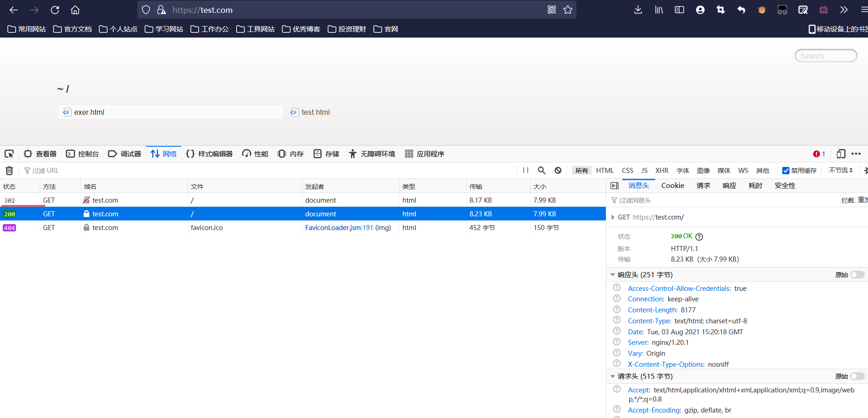Open the downloads panel
This screenshot has height=418, width=868.
pyautogui.click(x=638, y=10)
